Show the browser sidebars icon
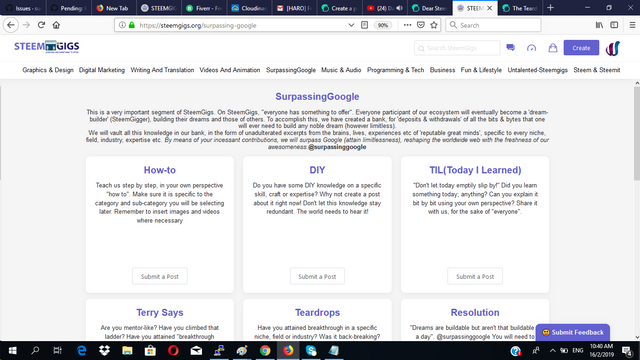 point(614,25)
